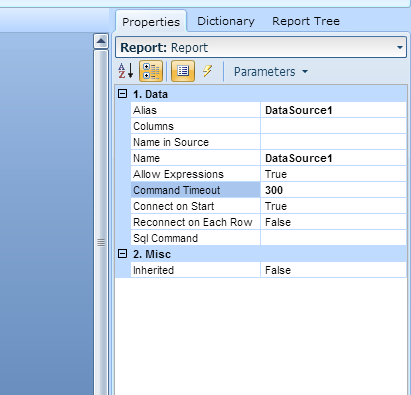Open the Report: Report object selector
Image resolution: width=411 pixels, height=395 pixels.
click(261, 48)
